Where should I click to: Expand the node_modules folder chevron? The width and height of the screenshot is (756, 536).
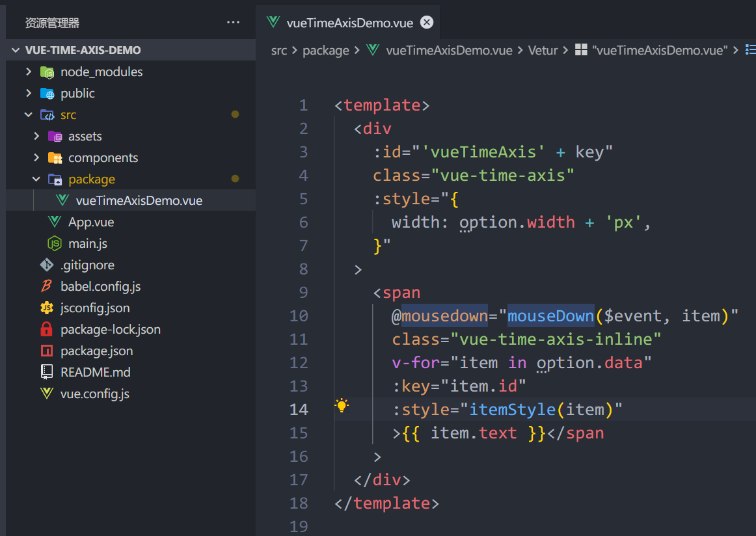pos(29,72)
